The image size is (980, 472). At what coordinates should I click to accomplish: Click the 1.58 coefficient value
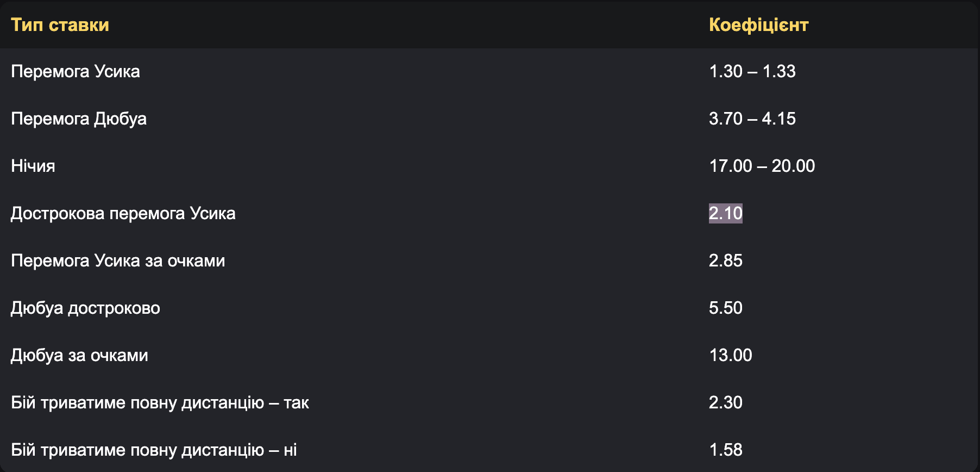pos(726,450)
